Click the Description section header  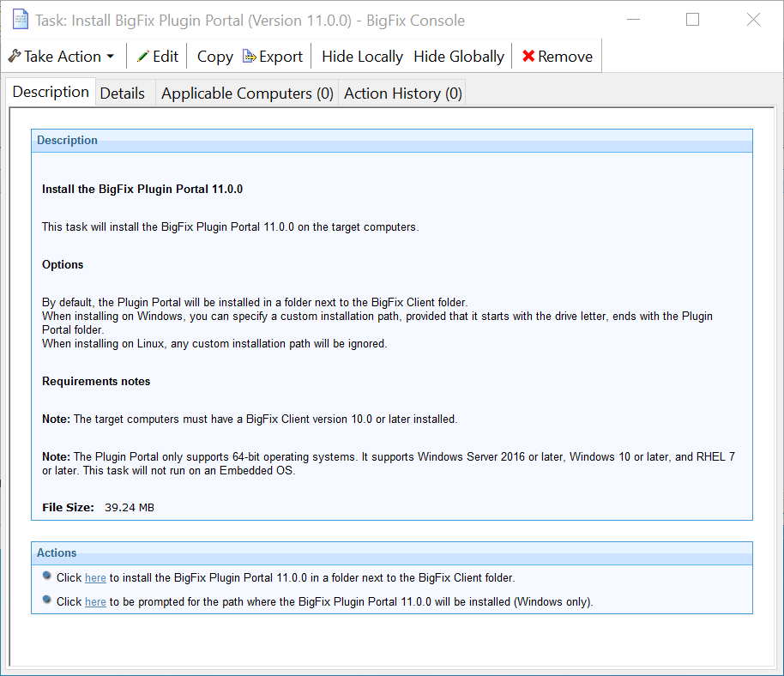click(x=391, y=141)
